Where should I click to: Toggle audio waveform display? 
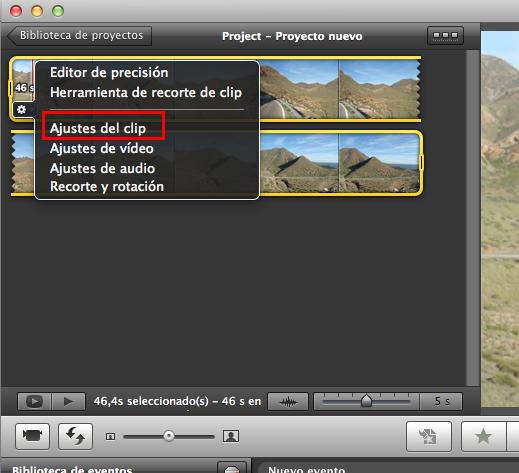288,402
